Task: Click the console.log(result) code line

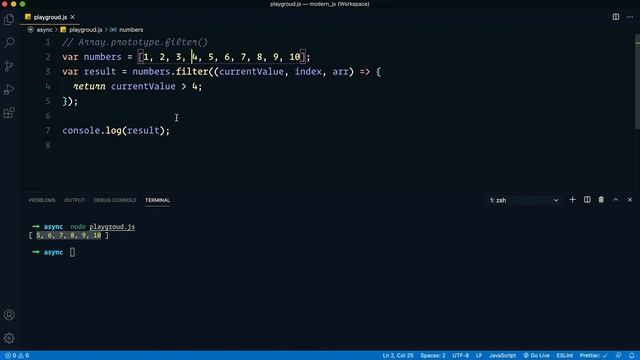Action: [116, 131]
